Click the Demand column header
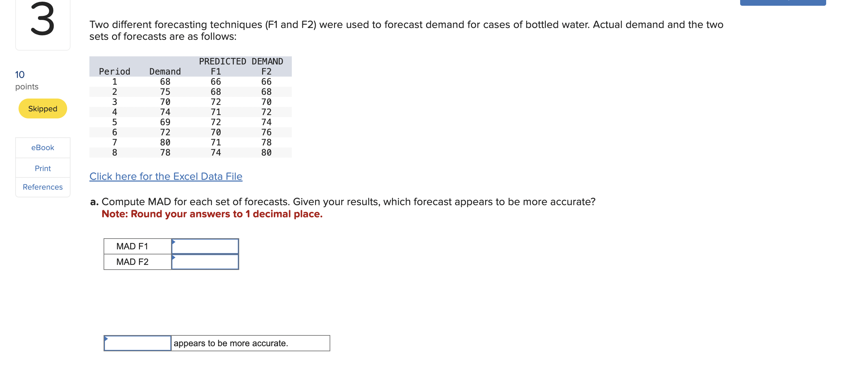This screenshot has height=384, width=868. point(165,71)
